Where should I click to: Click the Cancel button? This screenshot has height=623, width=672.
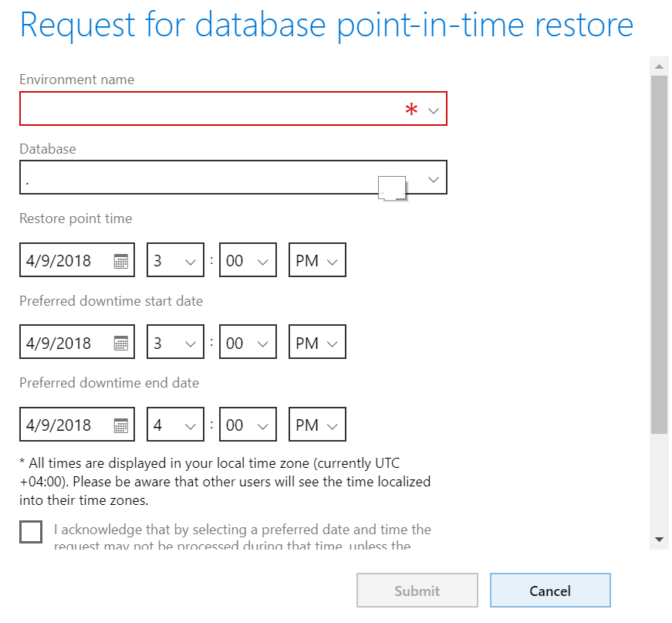click(x=550, y=591)
